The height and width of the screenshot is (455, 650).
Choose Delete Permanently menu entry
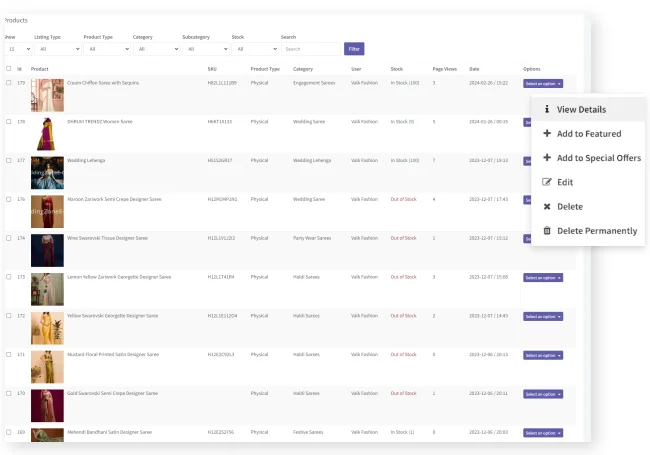[588, 231]
